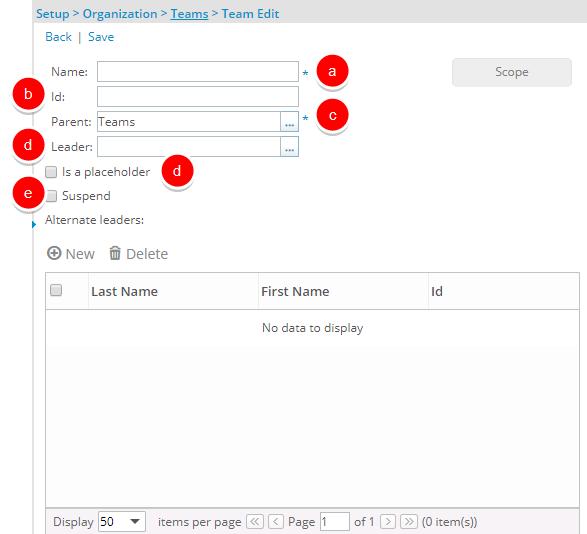Go to first page in pager

(x=255, y=521)
